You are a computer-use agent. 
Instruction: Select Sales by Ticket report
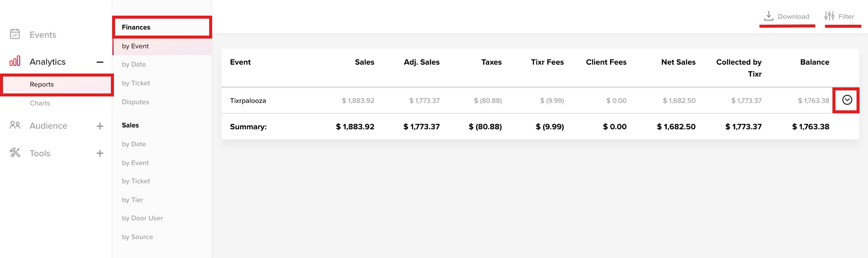136,181
